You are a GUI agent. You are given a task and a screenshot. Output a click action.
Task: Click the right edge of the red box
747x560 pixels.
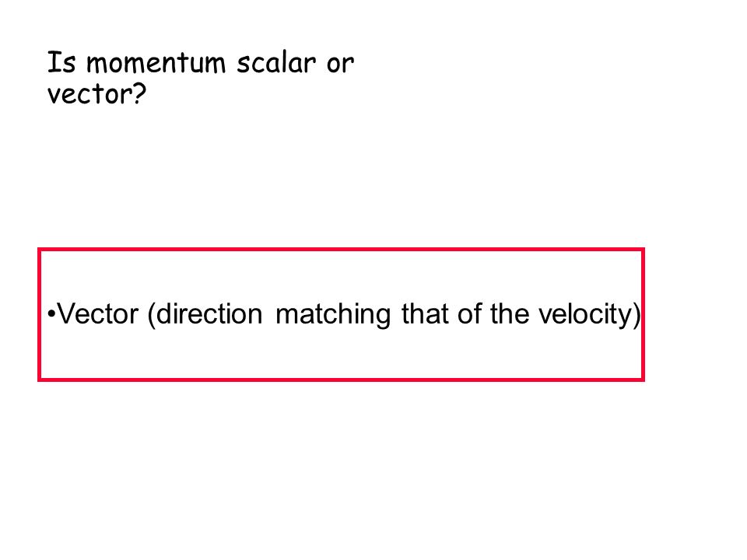tap(643, 314)
